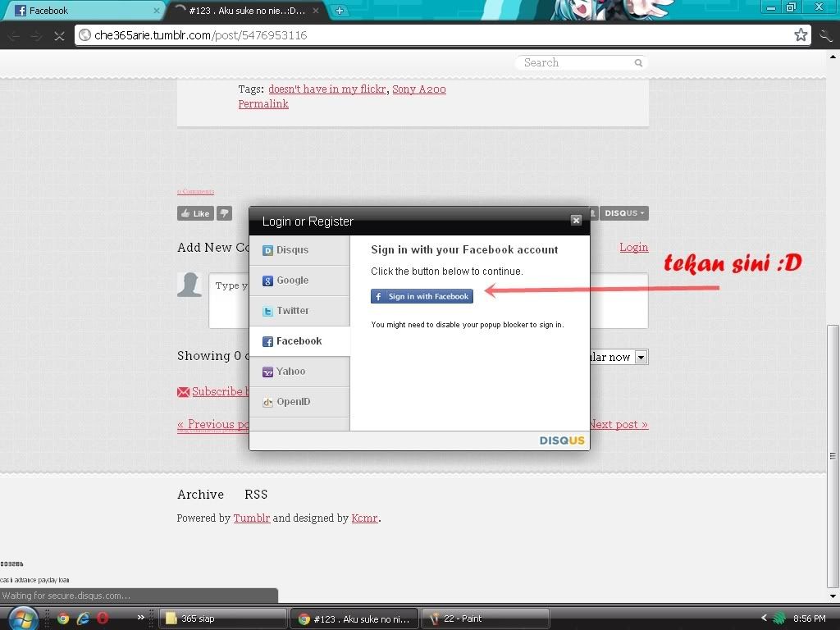Switch to the Chrome taskbar window button

[x=354, y=619]
